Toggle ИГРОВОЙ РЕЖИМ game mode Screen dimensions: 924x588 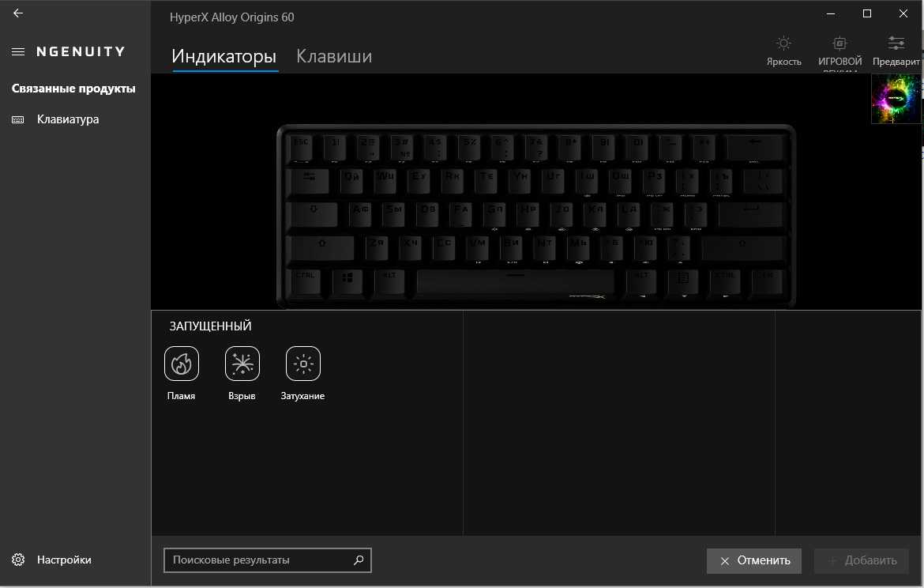point(839,52)
